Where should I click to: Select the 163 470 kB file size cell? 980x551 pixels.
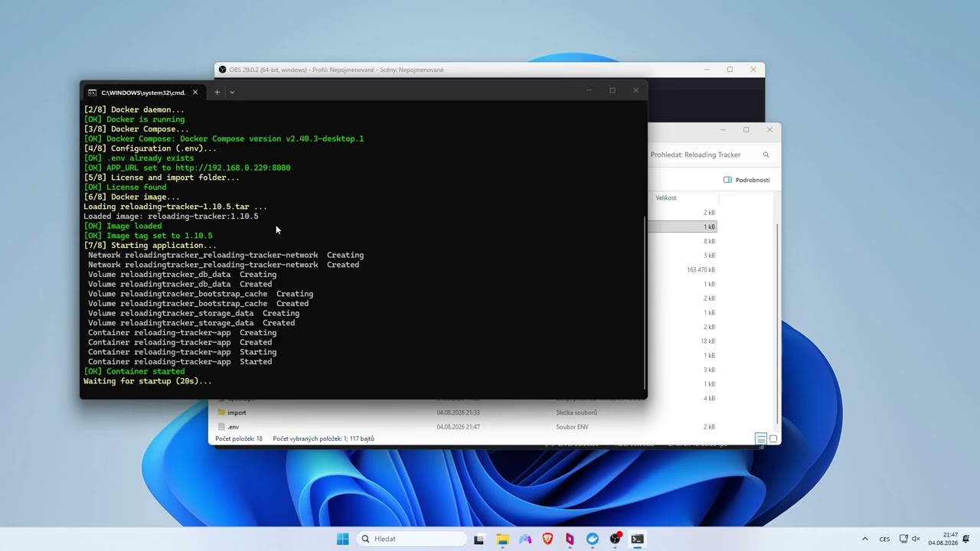click(x=701, y=269)
